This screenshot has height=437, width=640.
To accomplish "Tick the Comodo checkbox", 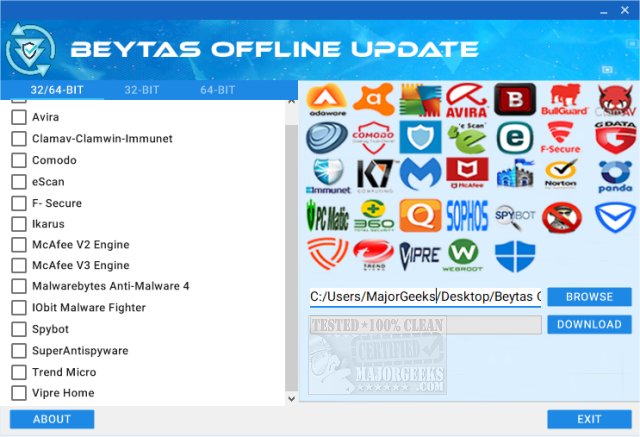I will 19,160.
